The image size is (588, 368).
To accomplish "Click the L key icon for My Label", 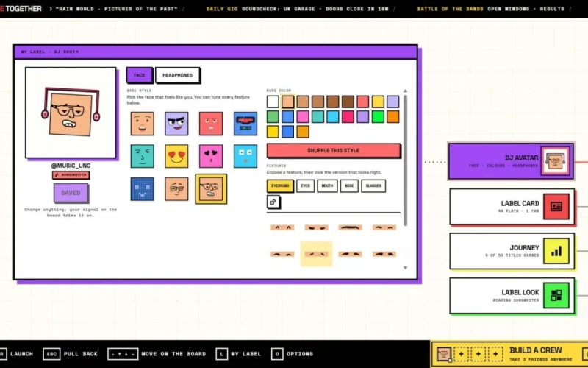I will point(222,354).
